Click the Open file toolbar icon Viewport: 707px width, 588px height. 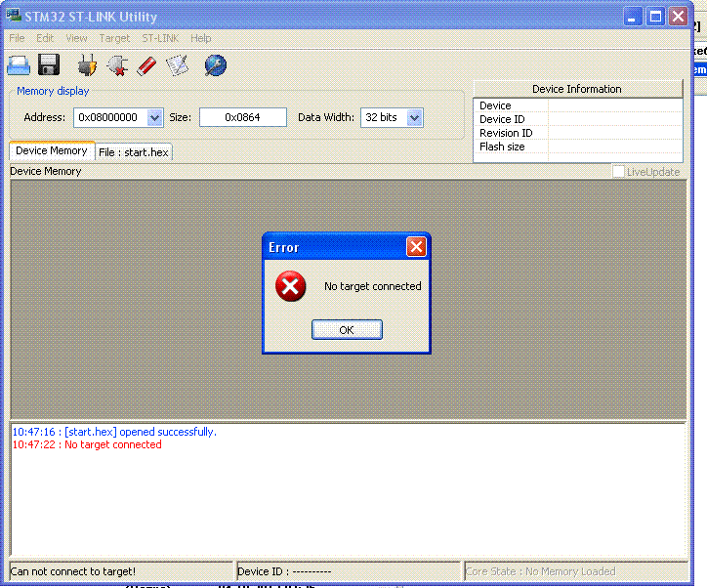[x=19, y=65]
